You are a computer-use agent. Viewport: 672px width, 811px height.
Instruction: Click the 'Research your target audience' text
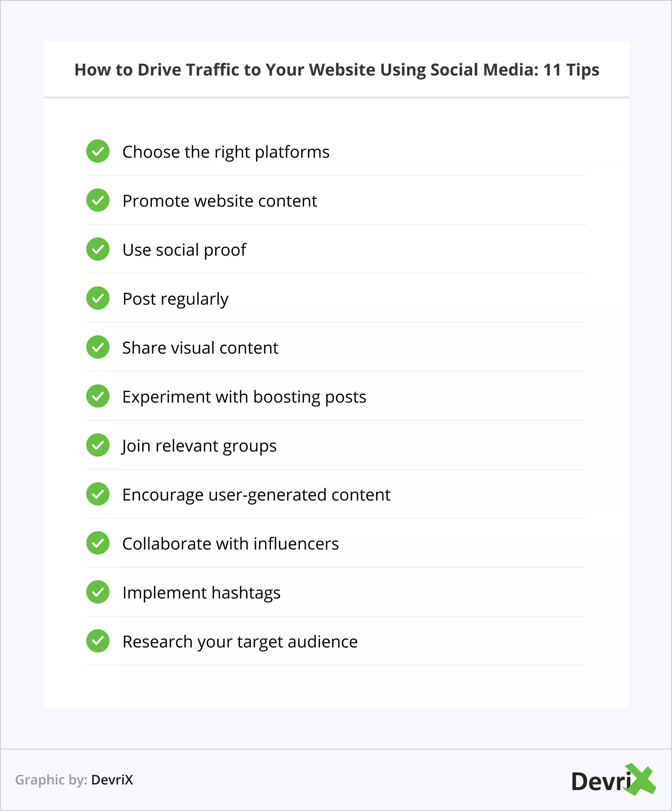pyautogui.click(x=240, y=642)
